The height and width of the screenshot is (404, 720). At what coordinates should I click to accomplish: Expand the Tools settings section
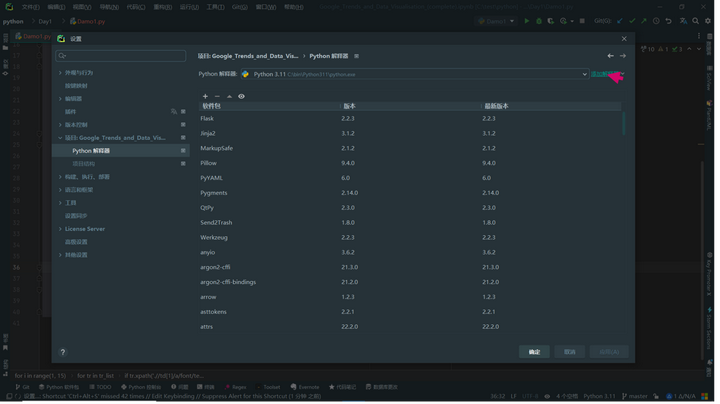60,203
